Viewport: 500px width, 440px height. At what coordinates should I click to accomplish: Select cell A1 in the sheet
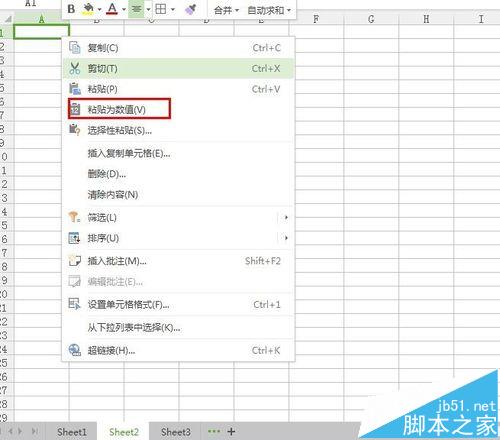click(x=42, y=32)
